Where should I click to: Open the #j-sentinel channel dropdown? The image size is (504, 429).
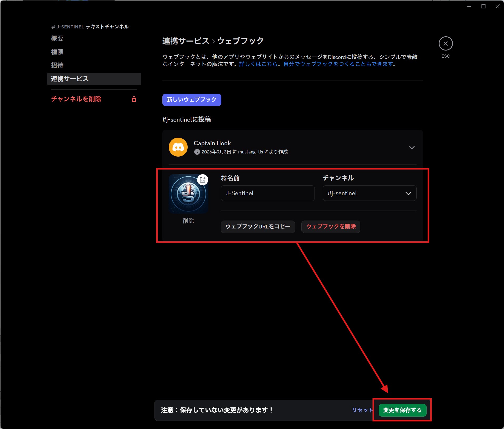click(370, 193)
